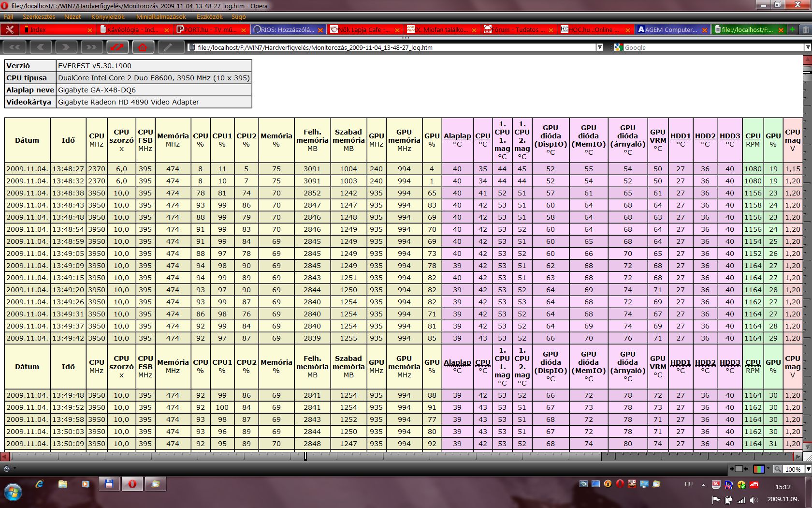Open Windows Explorer folder taskbar icon
The image size is (812, 508).
63,484
